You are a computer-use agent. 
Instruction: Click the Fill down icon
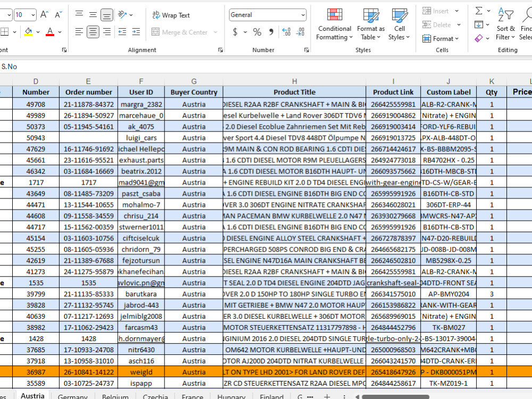click(x=479, y=24)
